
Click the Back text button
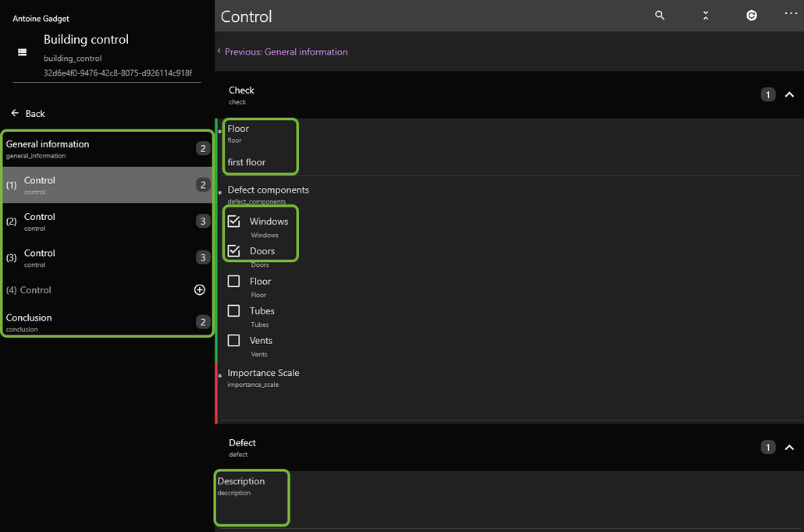tap(35, 114)
